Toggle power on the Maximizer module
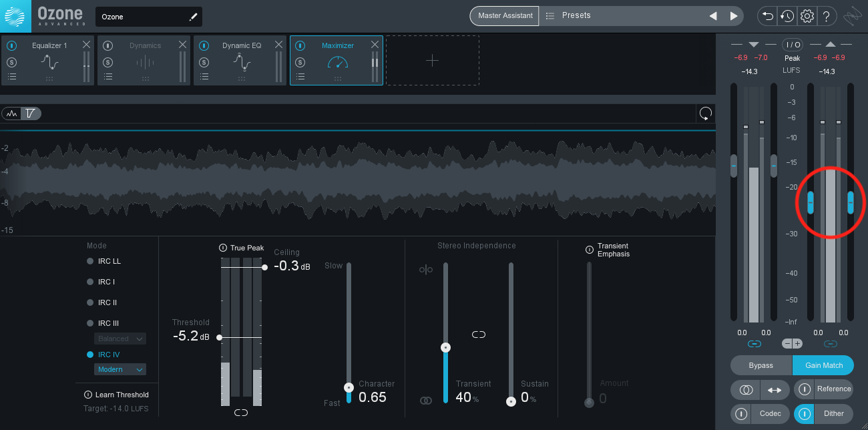Screen dimensions: 868x430 [300, 46]
